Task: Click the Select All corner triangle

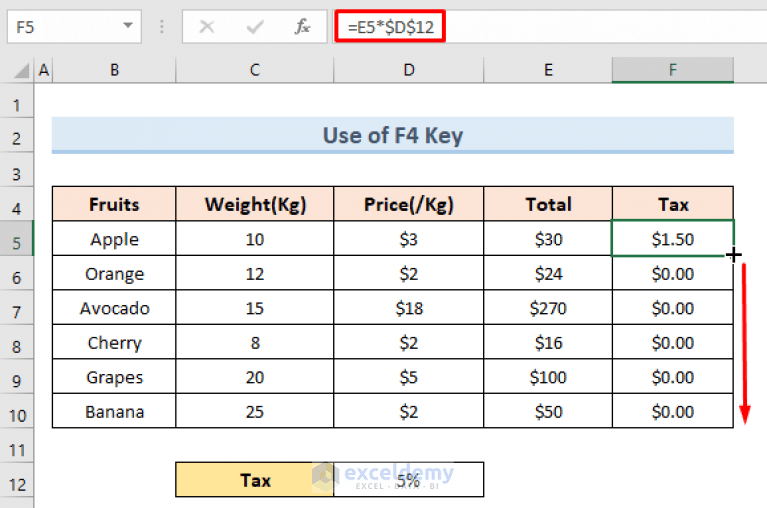Action: point(22,71)
